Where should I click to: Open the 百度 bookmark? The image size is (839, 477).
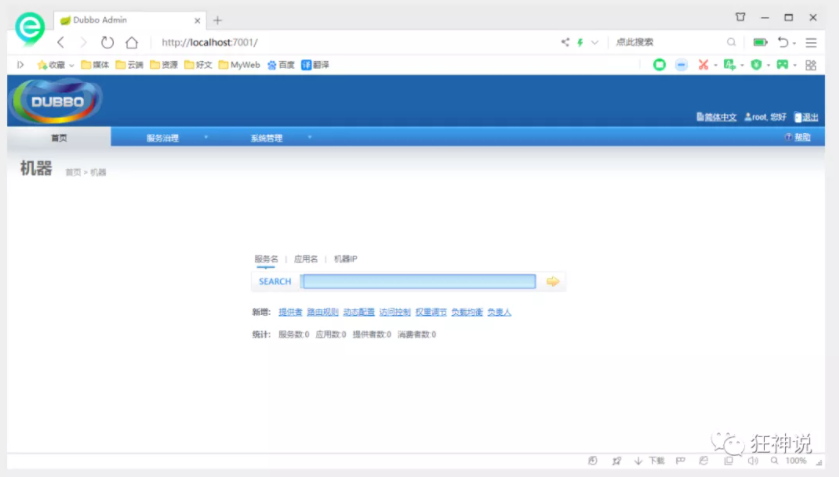pyautogui.click(x=281, y=65)
